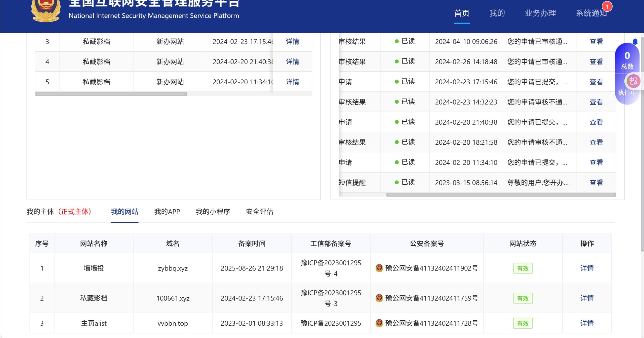Click the applications table horizontal scrollbar
Image resolution: width=644 pixels, height=338 pixels.
(x=111, y=94)
